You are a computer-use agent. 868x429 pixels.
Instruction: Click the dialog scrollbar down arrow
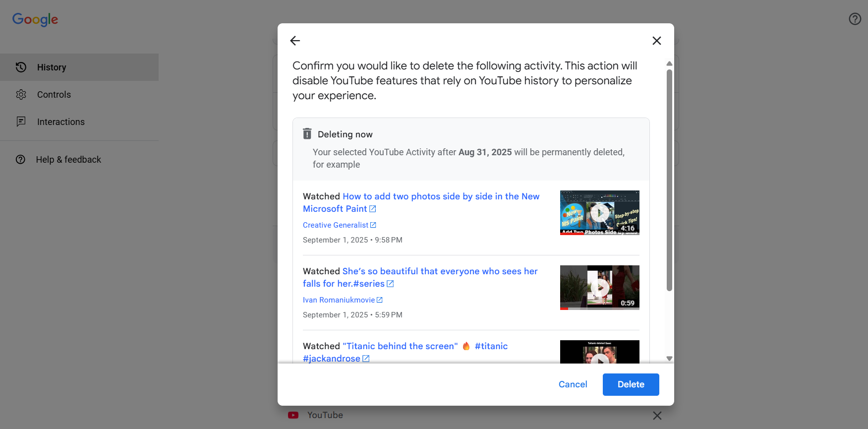(x=669, y=359)
